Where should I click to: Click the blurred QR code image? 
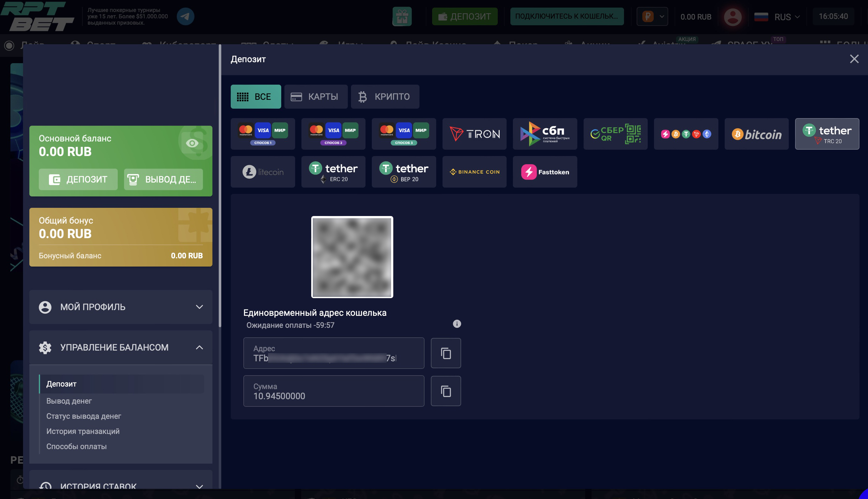352,257
